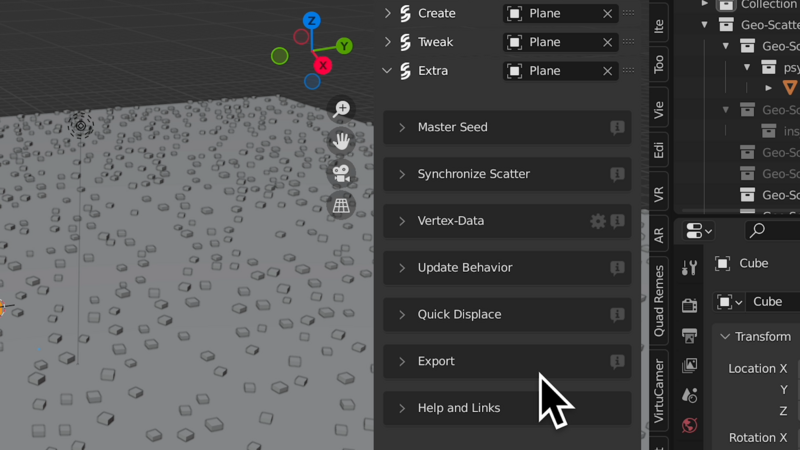Screen dimensions: 800x450
Task: Switch perspective/orthographic with the grid icon
Action: (x=341, y=206)
